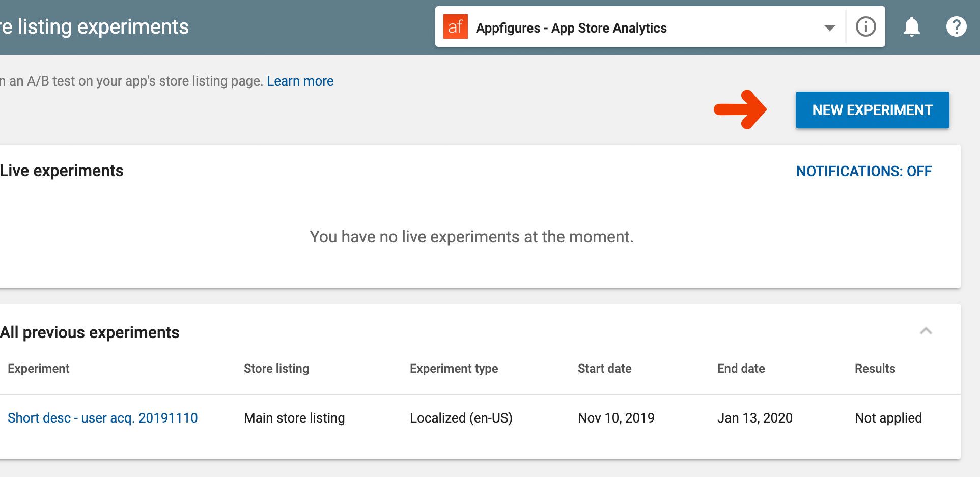Click the NEW EXPERIMENT button

pos(872,110)
